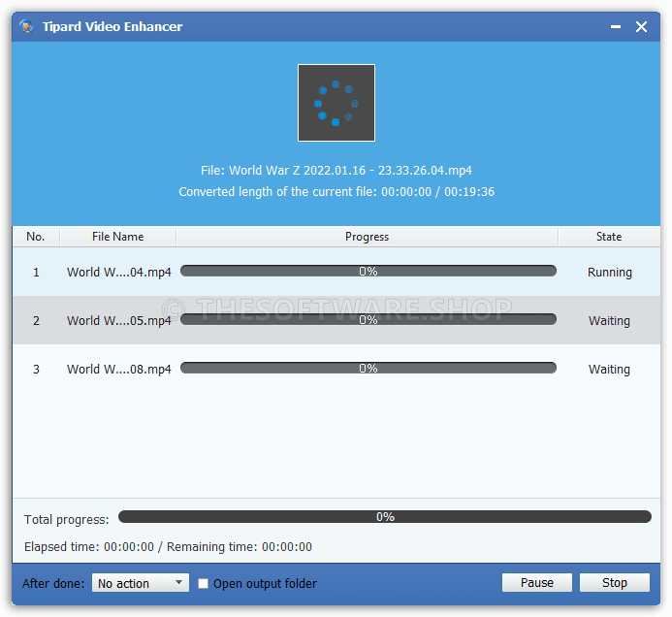Pause the conversion
This screenshot has height=617, width=672.
(537, 583)
